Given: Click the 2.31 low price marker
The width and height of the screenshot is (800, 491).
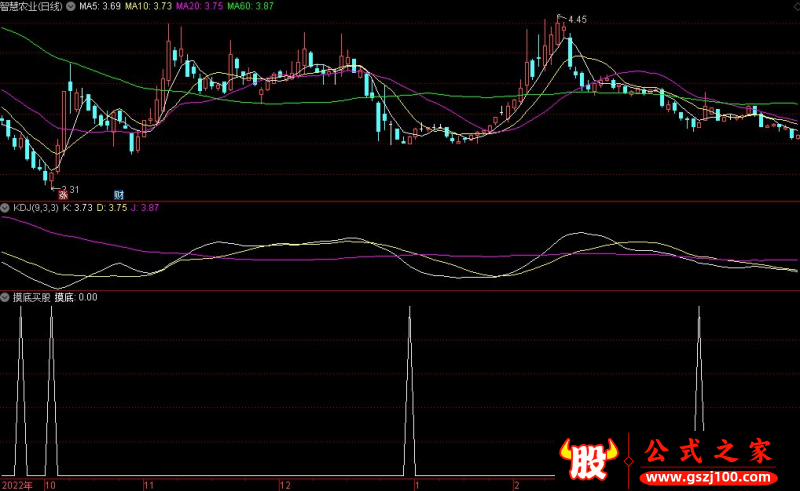Looking at the screenshot, I should click(x=70, y=188).
